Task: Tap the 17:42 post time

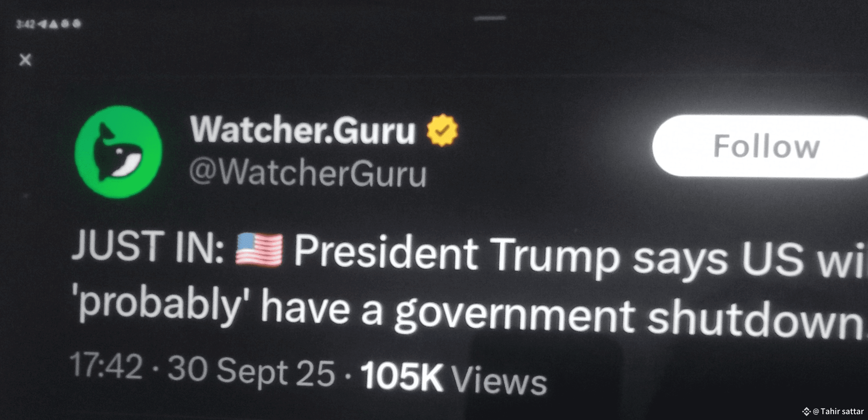Action: 106,365
